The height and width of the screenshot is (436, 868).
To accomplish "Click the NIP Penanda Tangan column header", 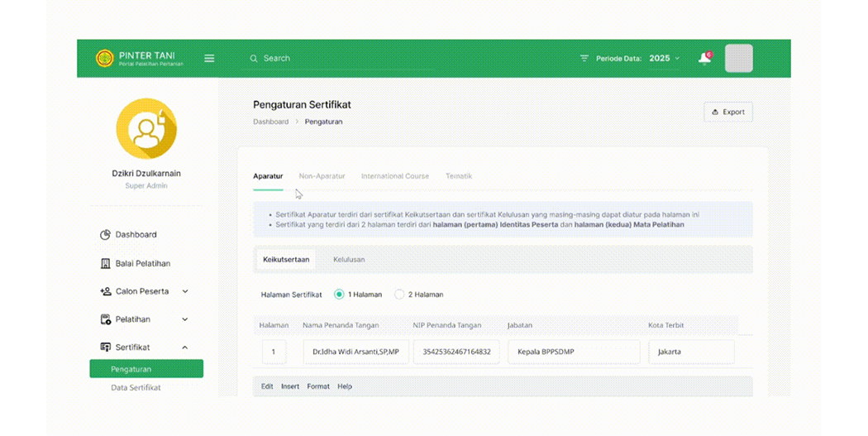I will [x=446, y=326].
